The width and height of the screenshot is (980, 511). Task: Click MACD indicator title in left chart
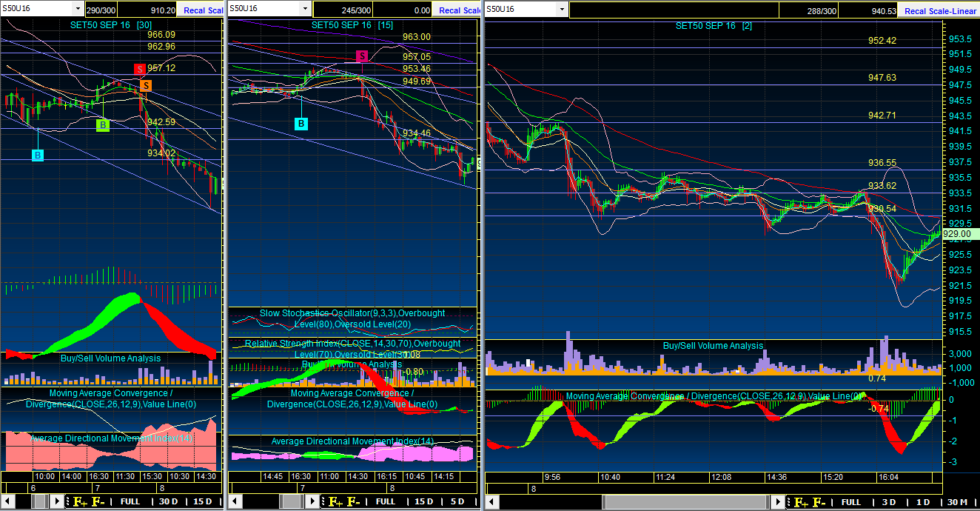111,398
